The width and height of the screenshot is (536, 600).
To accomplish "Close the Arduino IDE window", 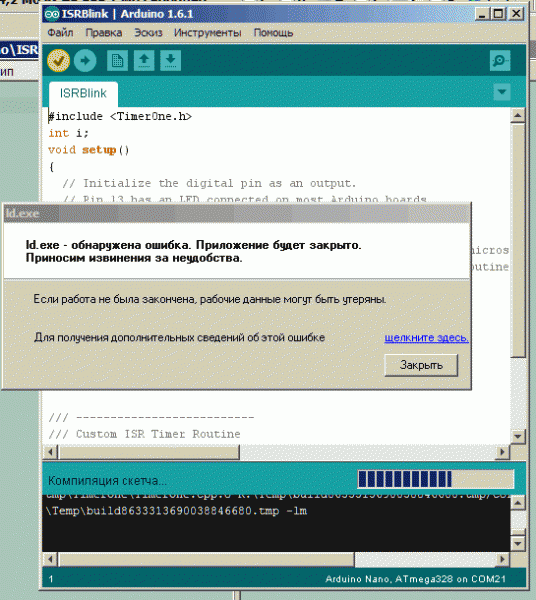I will tap(516, 14).
